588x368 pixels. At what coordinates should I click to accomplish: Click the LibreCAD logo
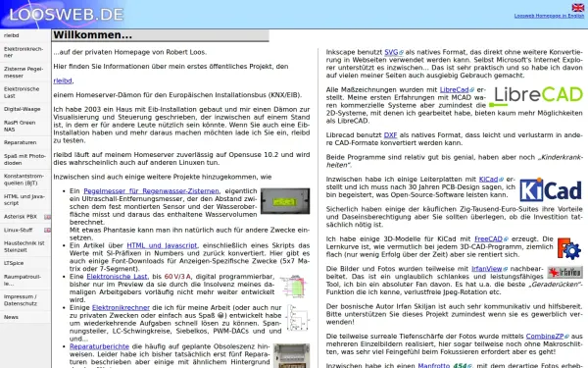pyautogui.click(x=536, y=96)
